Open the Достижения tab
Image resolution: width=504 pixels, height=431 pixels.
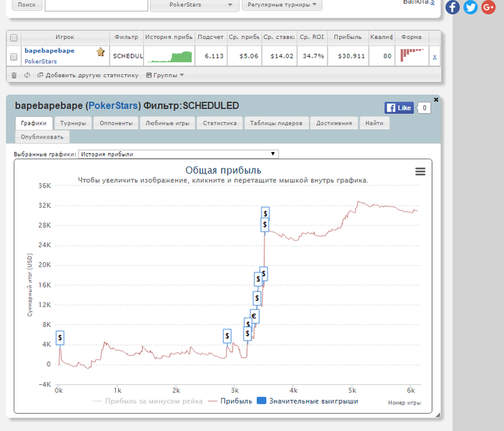[334, 123]
